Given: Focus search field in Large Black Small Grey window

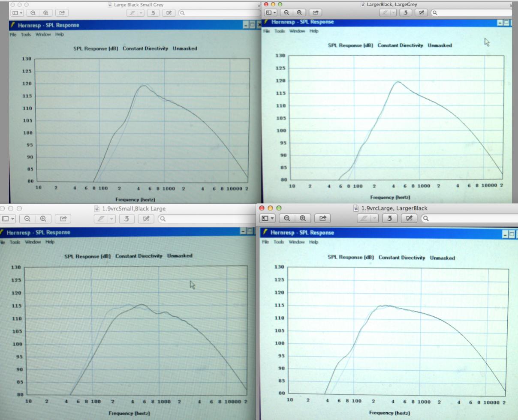Looking at the screenshot, I should 220,13.
